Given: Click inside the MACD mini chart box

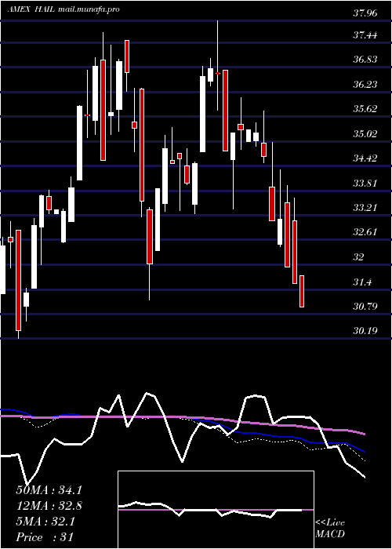Looking at the screenshot, I should (216, 510).
